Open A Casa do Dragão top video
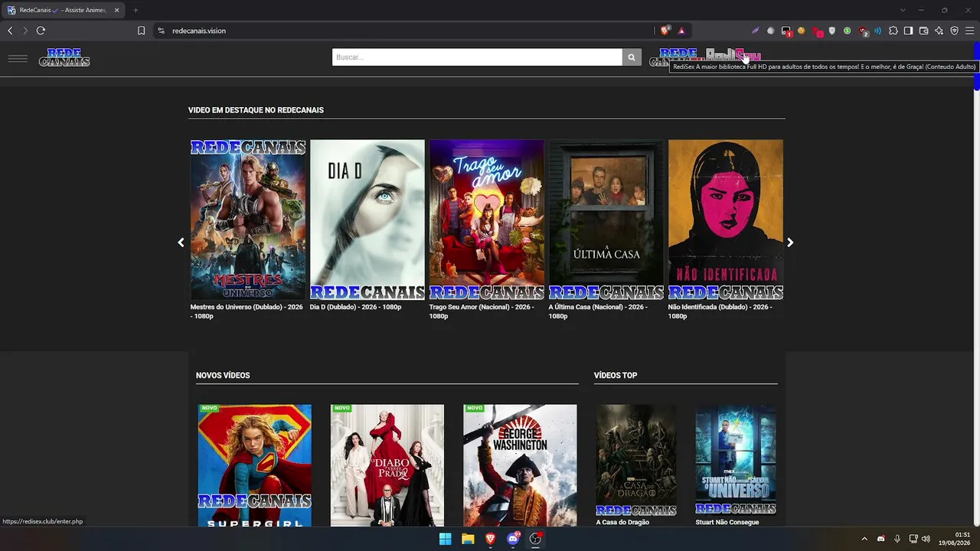 click(x=636, y=461)
